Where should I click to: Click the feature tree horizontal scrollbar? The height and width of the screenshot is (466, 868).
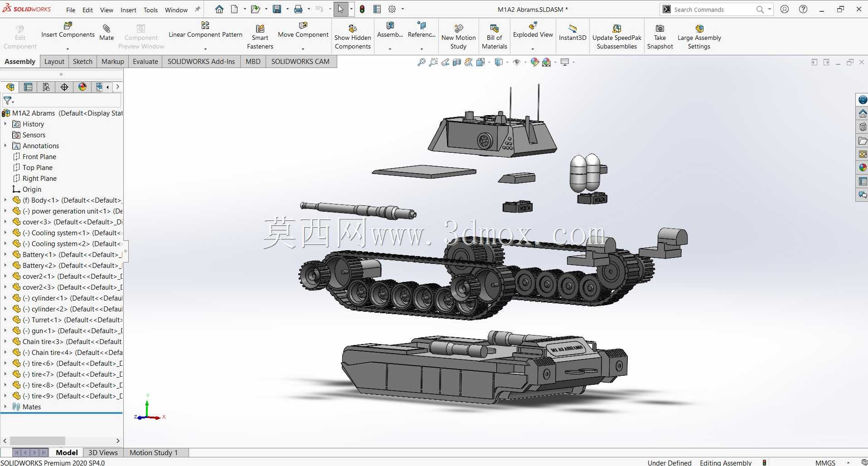tap(38, 441)
